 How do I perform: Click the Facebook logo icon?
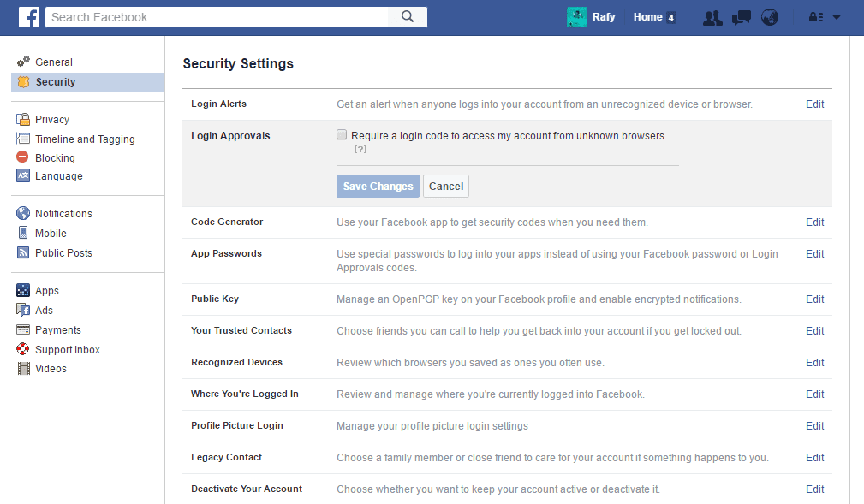coord(29,16)
